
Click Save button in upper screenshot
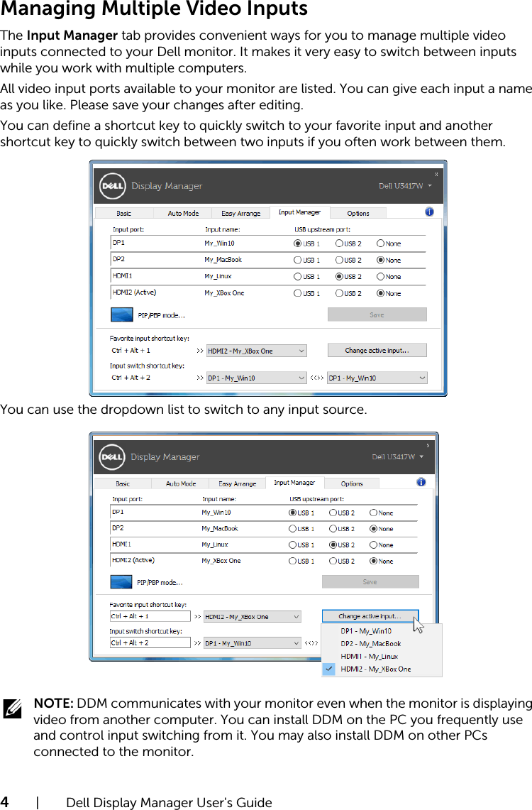377,314
